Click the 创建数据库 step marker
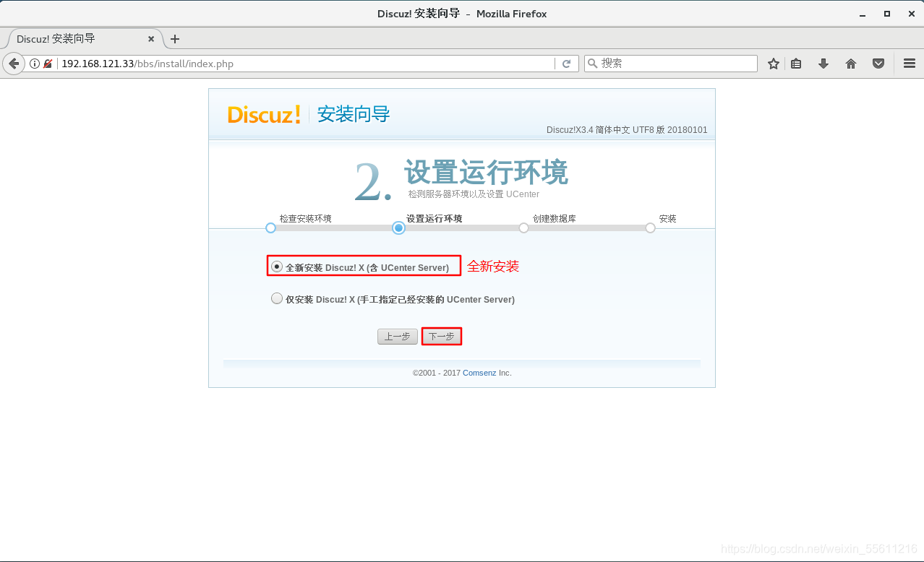The image size is (924, 562). click(x=523, y=228)
